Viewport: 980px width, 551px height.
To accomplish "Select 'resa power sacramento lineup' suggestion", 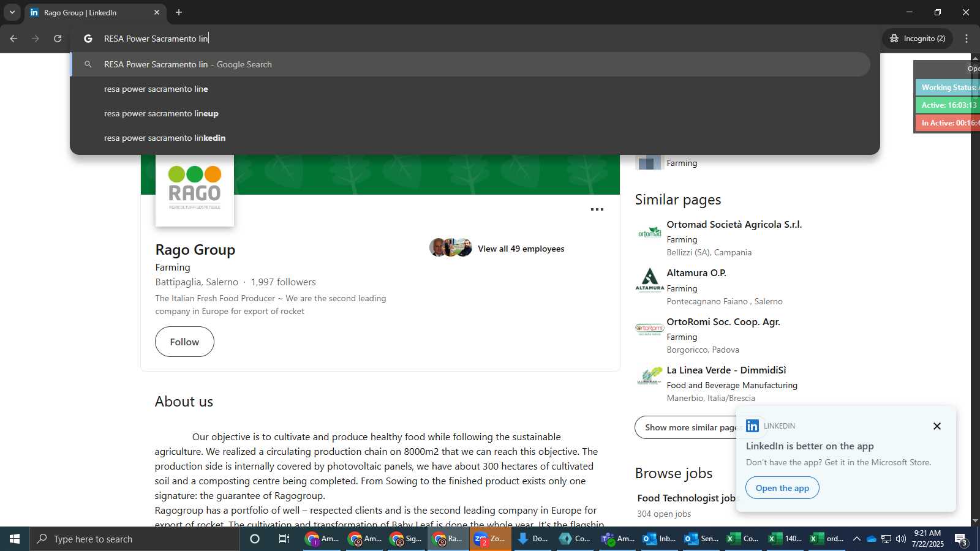I will pyautogui.click(x=470, y=113).
